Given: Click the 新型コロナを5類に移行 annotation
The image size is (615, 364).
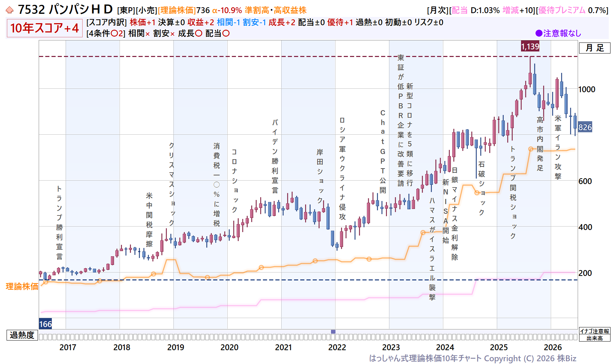Looking at the screenshot, I should (410, 135).
